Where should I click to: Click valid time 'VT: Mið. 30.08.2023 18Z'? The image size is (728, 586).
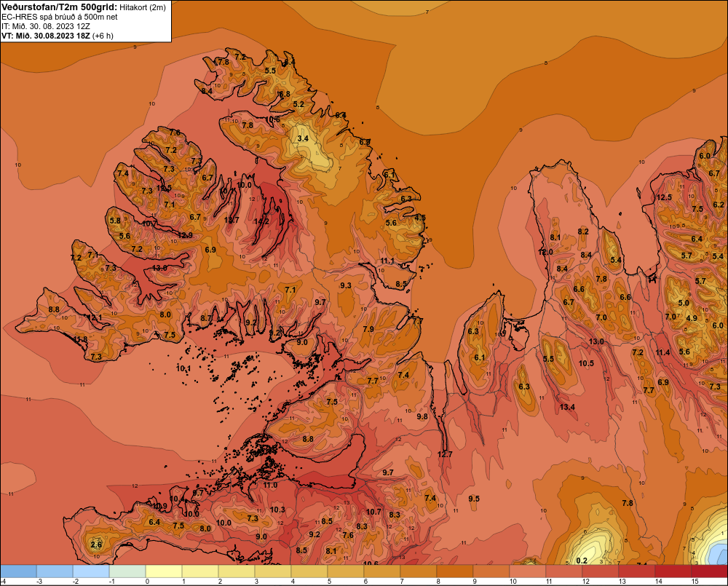(46, 36)
